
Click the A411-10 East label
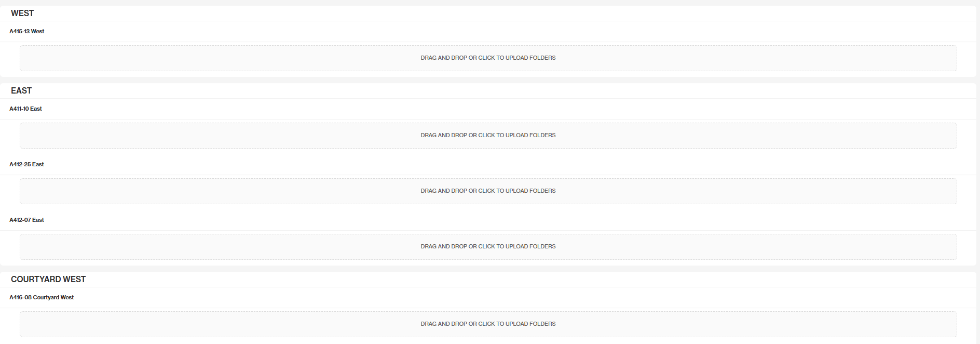(25, 109)
